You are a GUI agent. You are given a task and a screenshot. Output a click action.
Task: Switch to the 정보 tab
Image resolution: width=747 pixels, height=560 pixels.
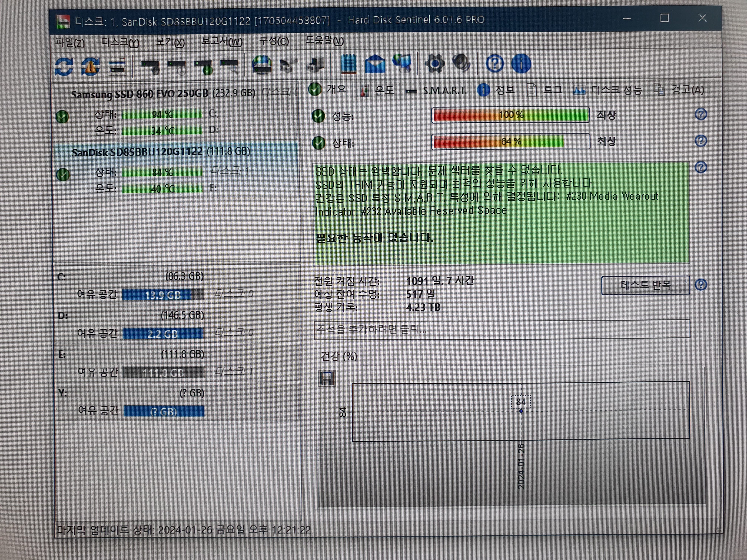click(x=496, y=90)
